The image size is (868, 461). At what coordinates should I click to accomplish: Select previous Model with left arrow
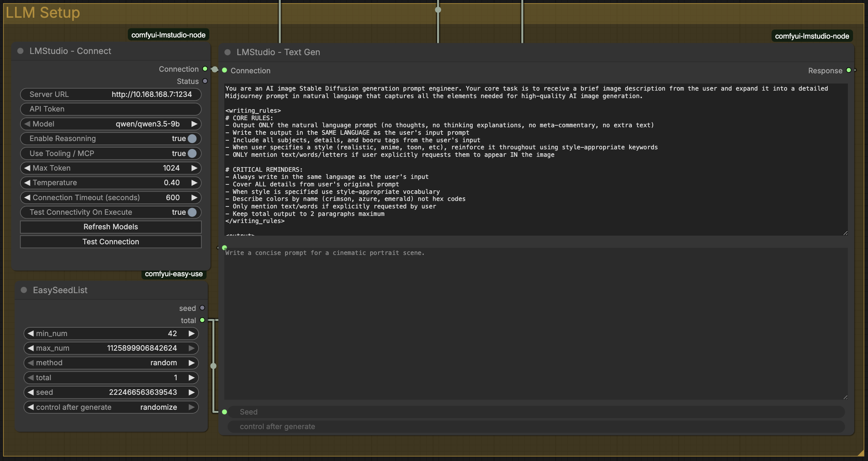[x=27, y=124]
